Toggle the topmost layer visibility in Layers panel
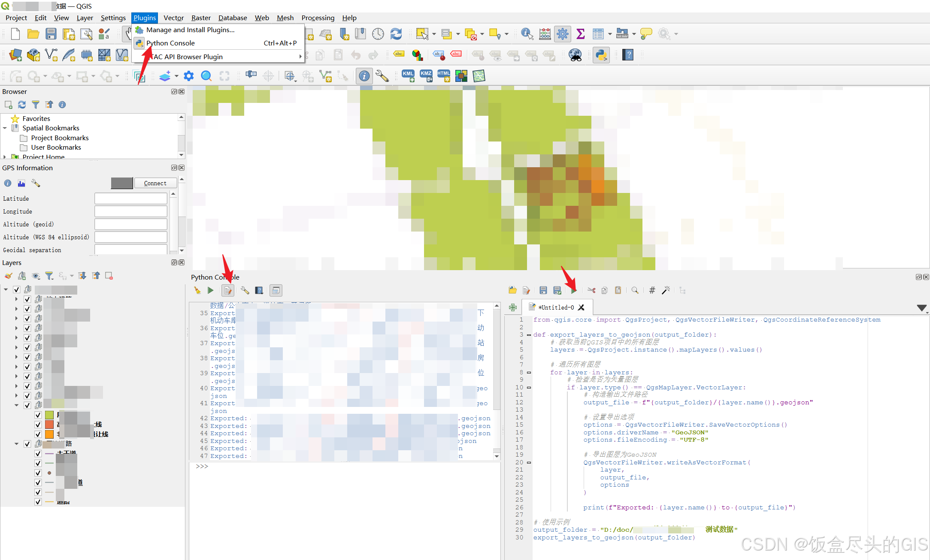930x560 pixels. (x=17, y=289)
